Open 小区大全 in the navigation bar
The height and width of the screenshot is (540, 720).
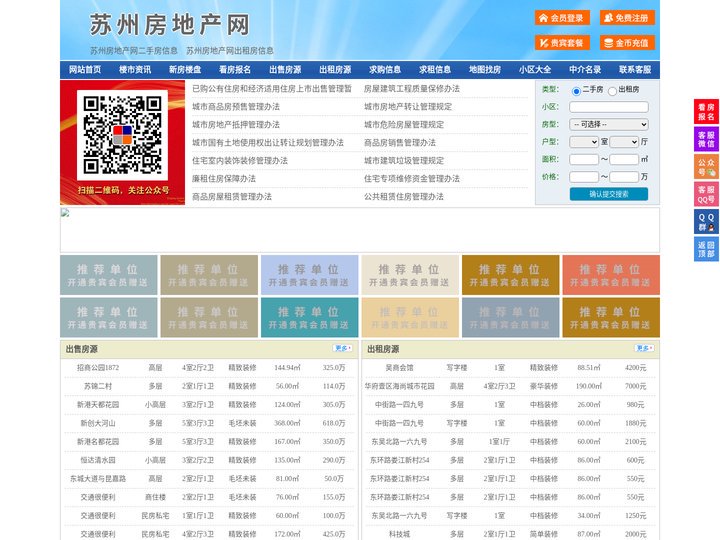[535, 70]
